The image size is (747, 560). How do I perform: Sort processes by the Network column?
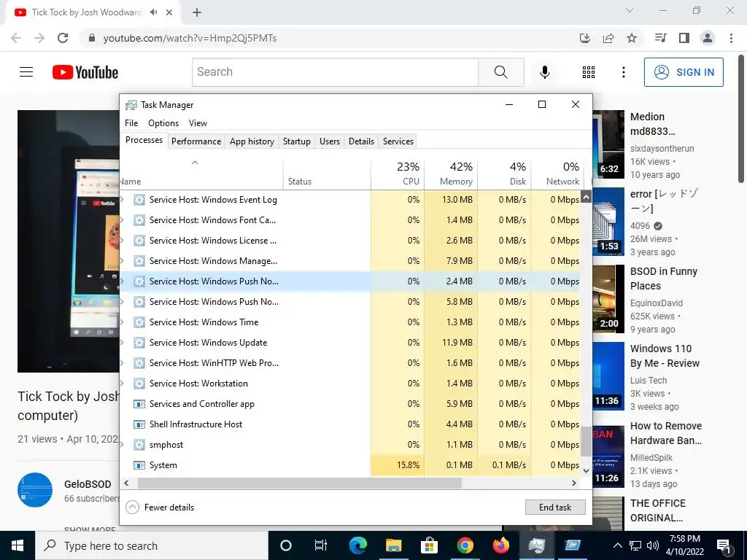coord(557,174)
